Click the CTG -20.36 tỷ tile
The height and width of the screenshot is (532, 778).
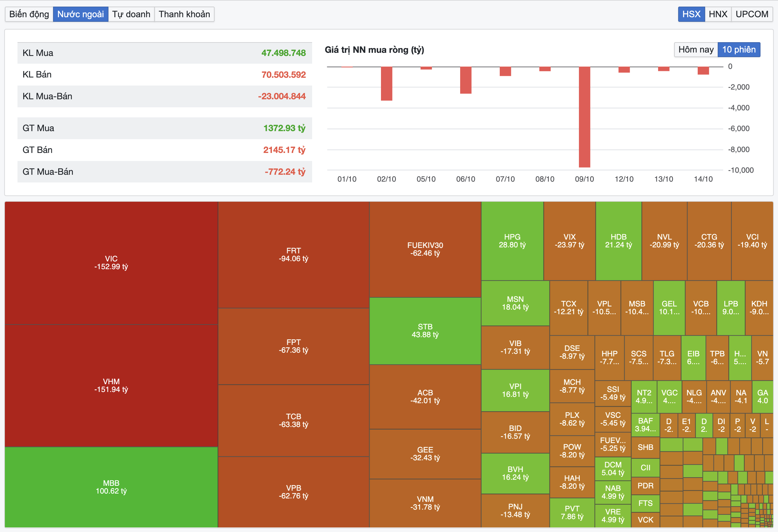709,241
